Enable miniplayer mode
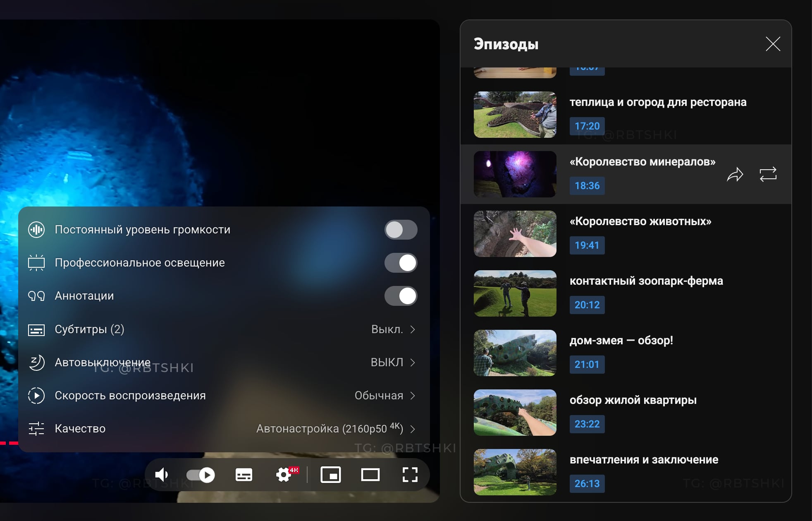 pyautogui.click(x=331, y=475)
